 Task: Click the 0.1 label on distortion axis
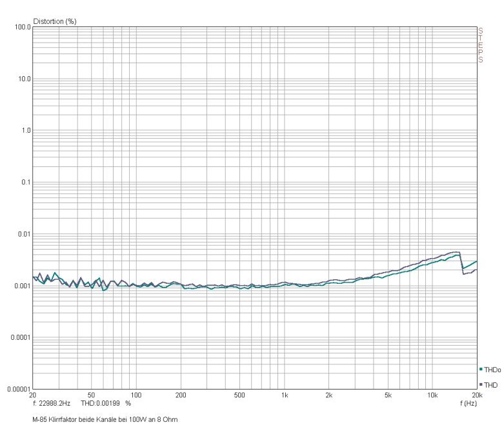pos(26,183)
